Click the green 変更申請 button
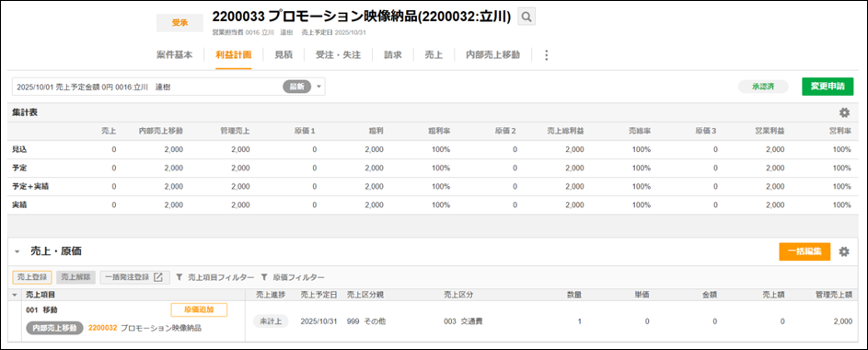The image size is (868, 350). click(827, 87)
